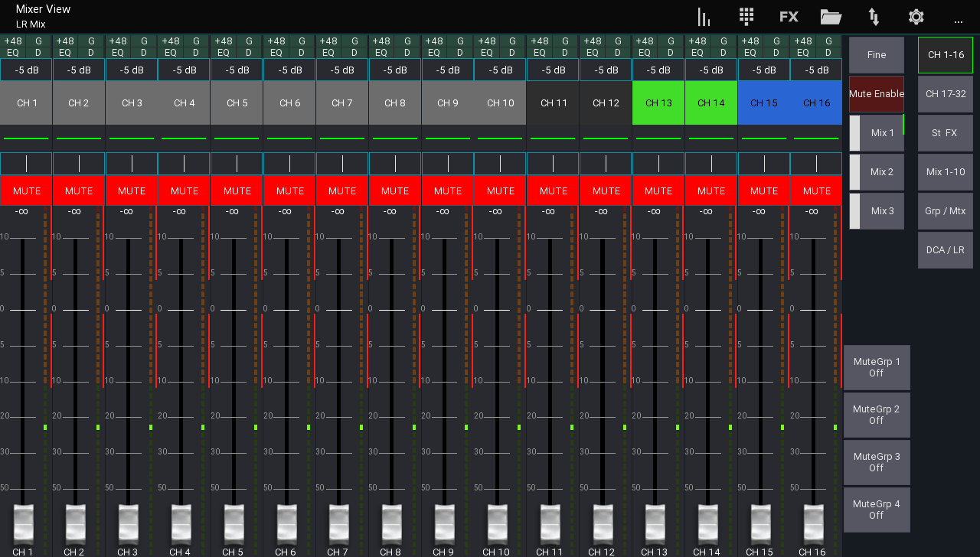Open the channel grid routing icon
The image size is (980, 557).
click(x=746, y=16)
